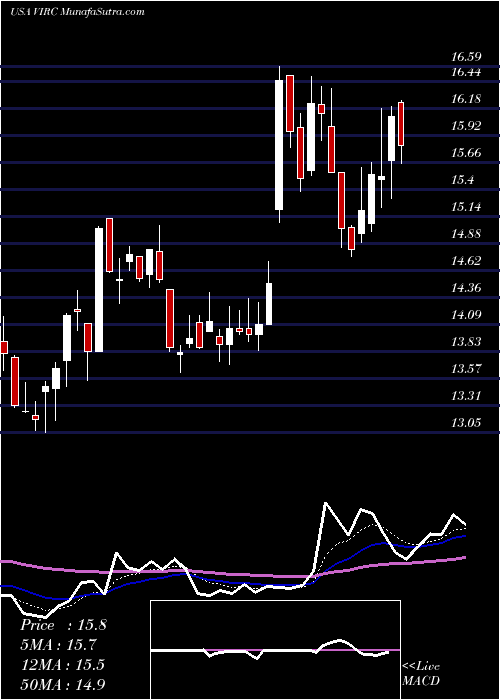
Task: Select the 14.36 price axis label
Action: pyautogui.click(x=466, y=288)
